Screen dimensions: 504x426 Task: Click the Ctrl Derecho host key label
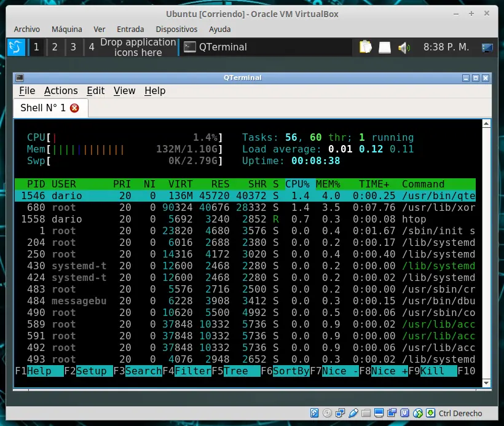460,413
